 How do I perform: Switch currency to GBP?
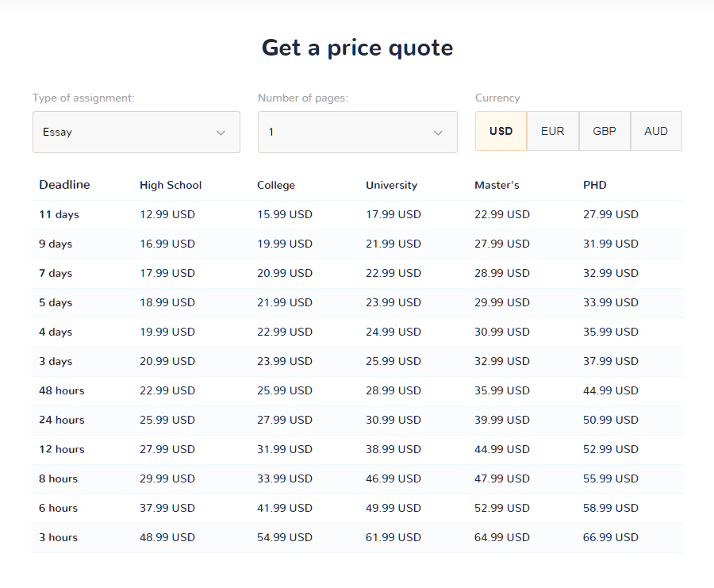click(x=605, y=131)
